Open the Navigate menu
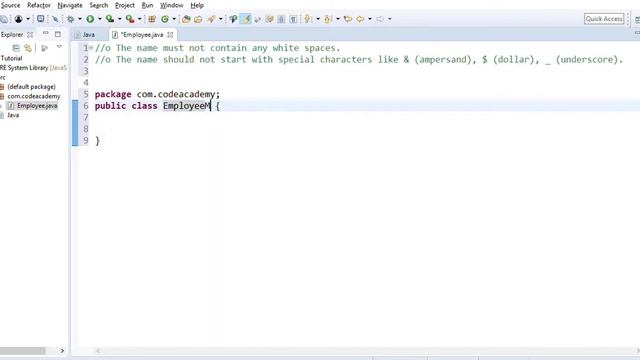Image resolution: width=640 pixels, height=360 pixels. tap(70, 5)
